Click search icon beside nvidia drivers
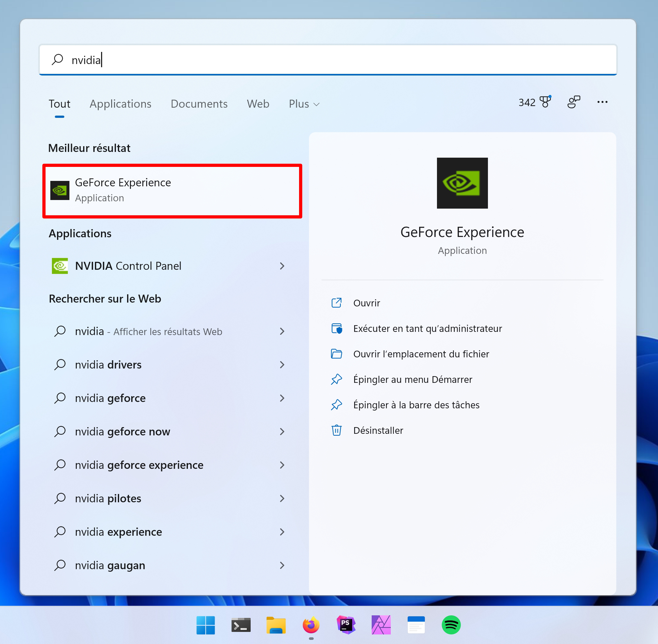The image size is (658, 644). click(x=60, y=365)
